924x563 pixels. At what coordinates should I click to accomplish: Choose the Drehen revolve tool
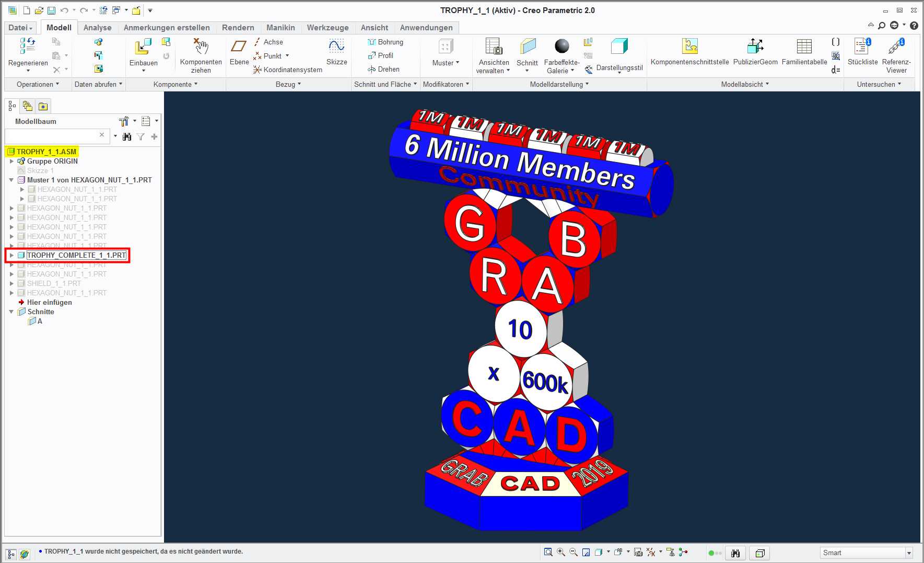383,69
